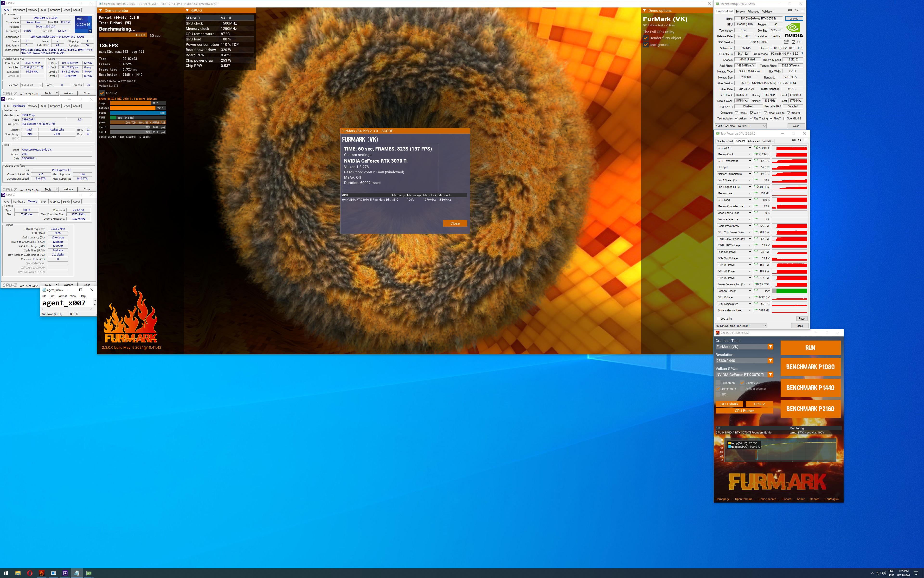Enable Log to file in GPU-Z Sensors
The image size is (924, 578).
[x=719, y=318]
